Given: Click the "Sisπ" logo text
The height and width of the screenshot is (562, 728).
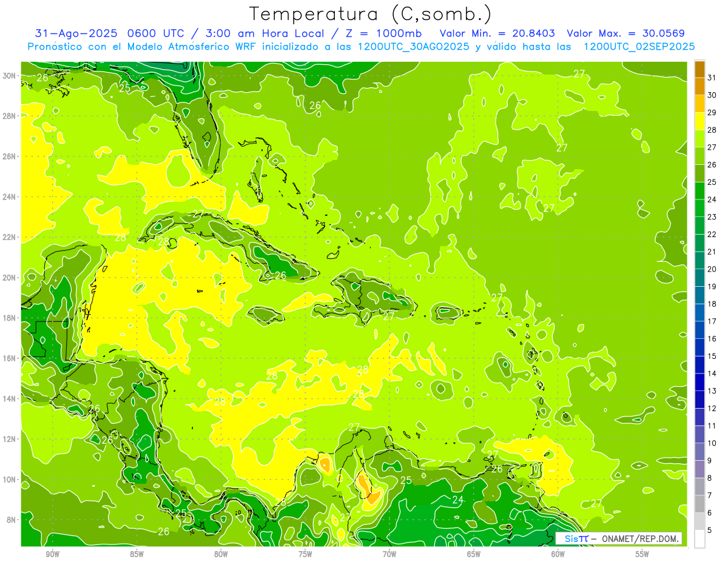Looking at the screenshot, I should pos(576,538).
